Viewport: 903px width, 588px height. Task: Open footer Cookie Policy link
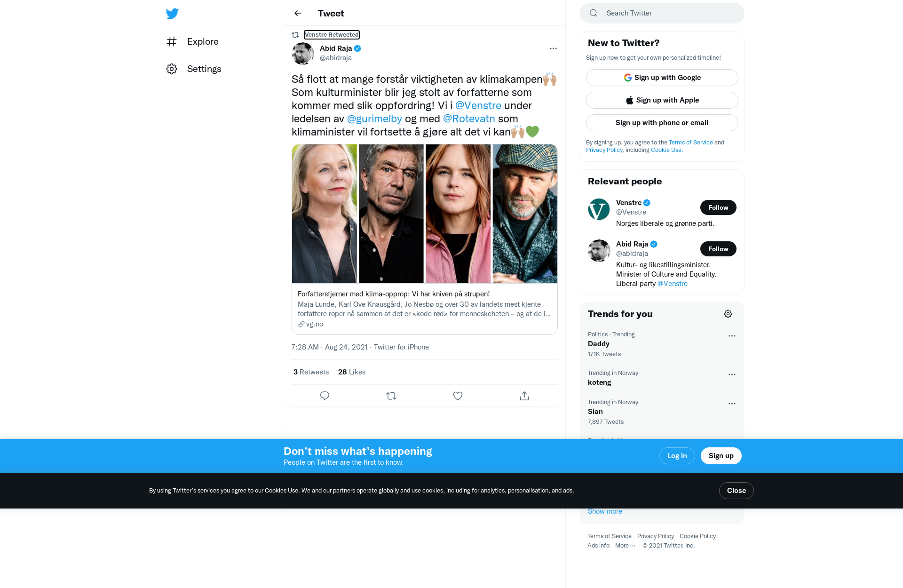click(x=697, y=536)
